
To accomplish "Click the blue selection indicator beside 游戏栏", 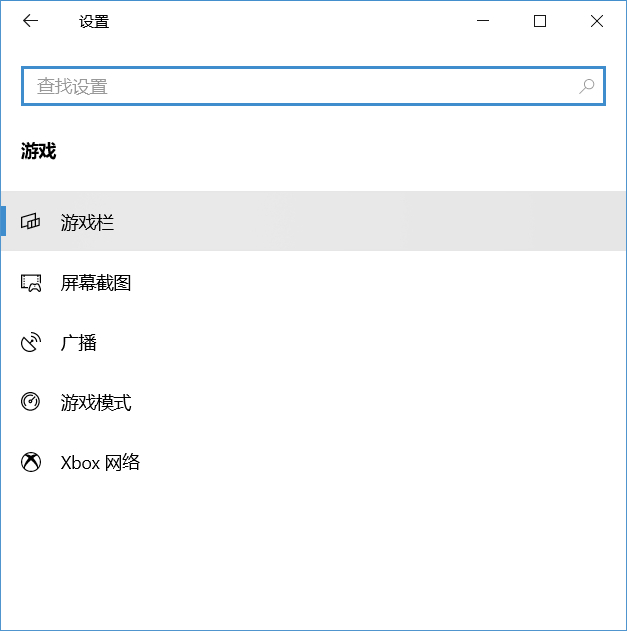I will (3, 221).
